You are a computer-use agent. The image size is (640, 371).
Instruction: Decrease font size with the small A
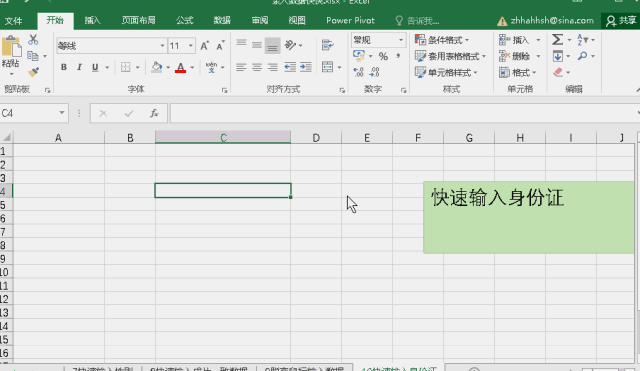[220, 45]
